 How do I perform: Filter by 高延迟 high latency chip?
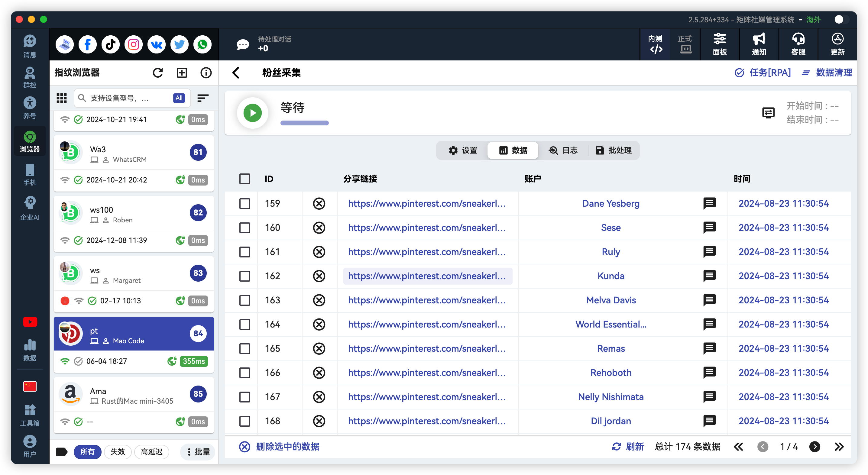pyautogui.click(x=152, y=452)
